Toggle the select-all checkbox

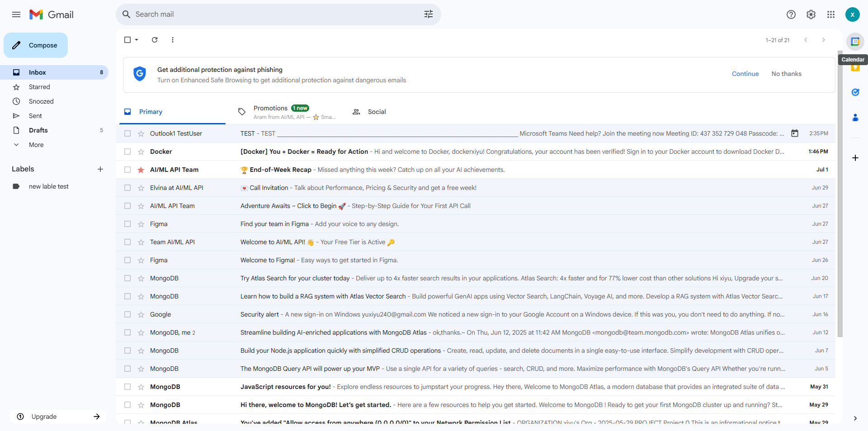point(127,40)
